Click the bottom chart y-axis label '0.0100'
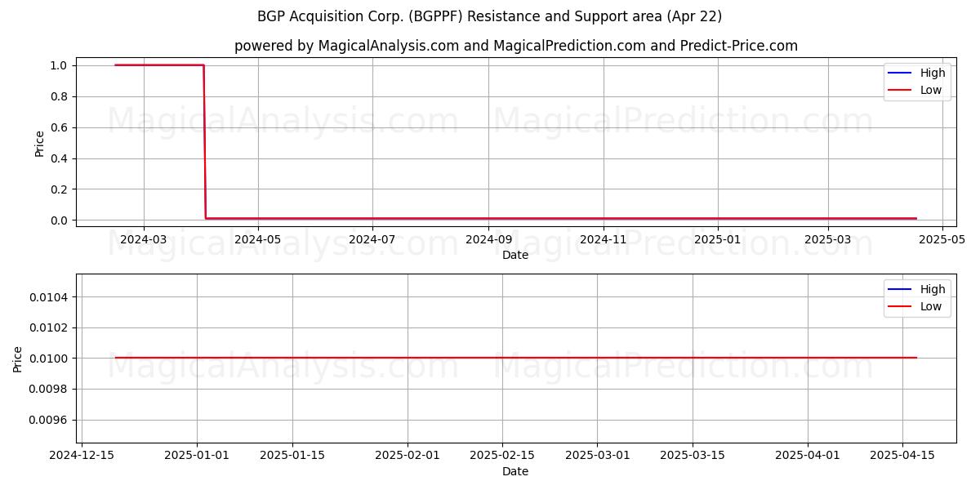The width and height of the screenshot is (980, 490). pos(49,359)
